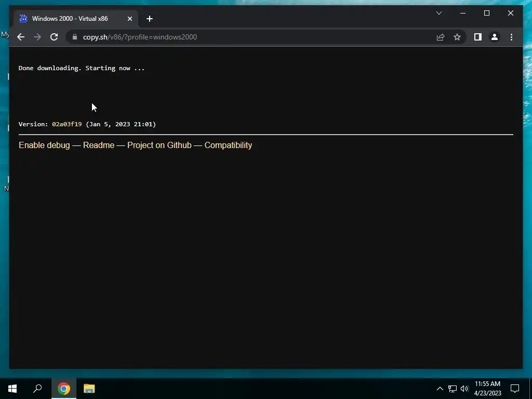Open the Windows Start menu
This screenshot has height=399, width=532.
pyautogui.click(x=12, y=389)
